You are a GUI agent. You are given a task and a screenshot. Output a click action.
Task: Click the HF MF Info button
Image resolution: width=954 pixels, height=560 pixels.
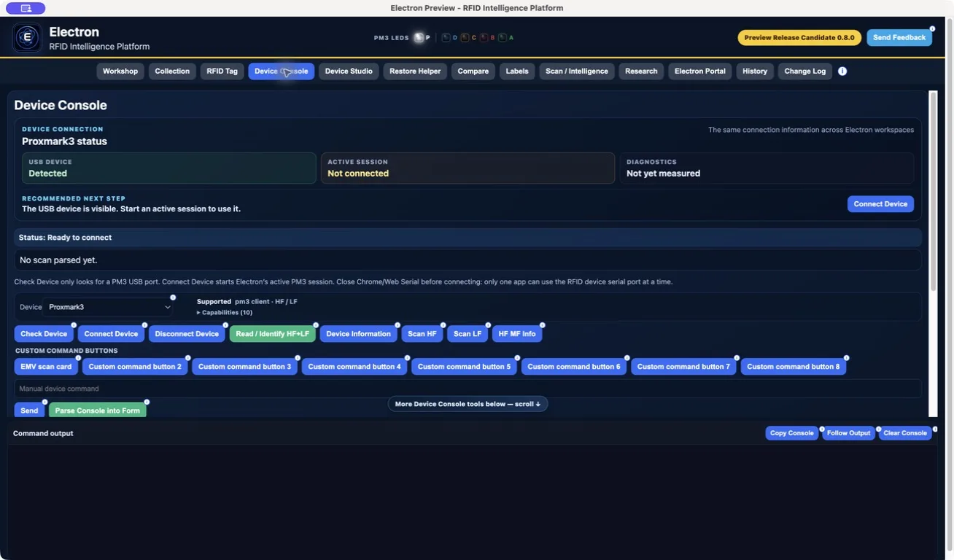pyautogui.click(x=517, y=334)
